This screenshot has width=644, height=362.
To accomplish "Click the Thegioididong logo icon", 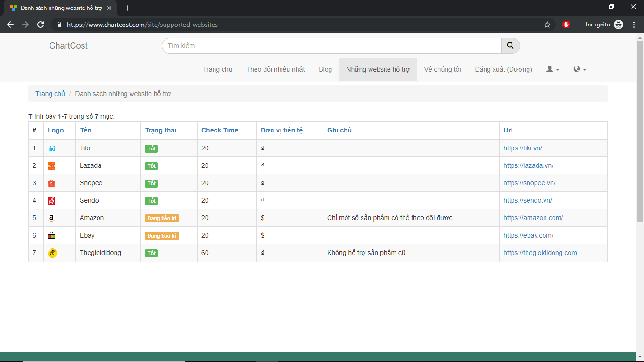I will [52, 253].
